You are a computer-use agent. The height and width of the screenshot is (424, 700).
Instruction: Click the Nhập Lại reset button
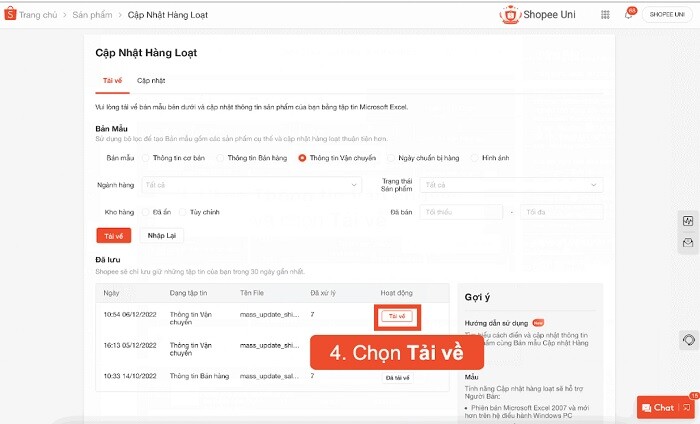tap(162, 236)
